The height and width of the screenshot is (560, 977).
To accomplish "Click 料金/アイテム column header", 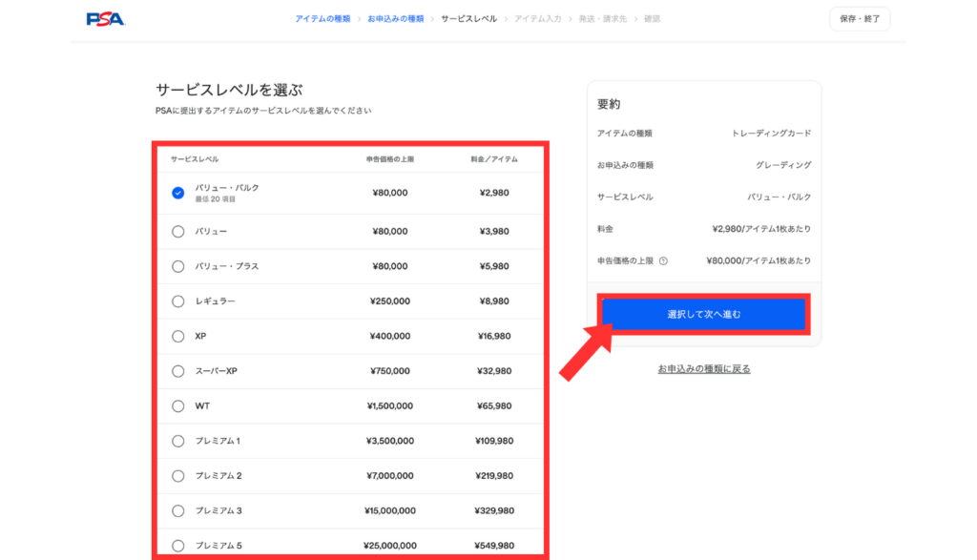I will coord(494,159).
